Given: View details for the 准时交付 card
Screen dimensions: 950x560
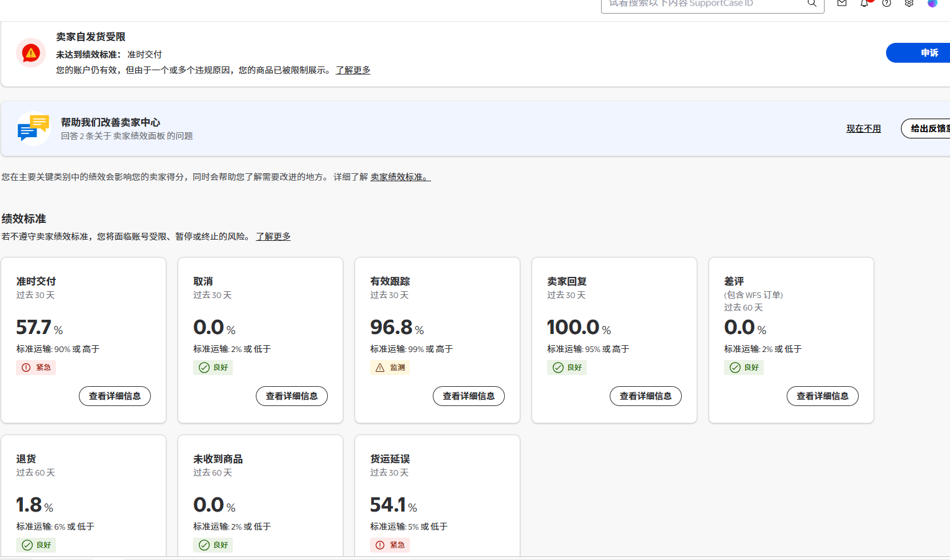Looking at the screenshot, I should tap(115, 396).
